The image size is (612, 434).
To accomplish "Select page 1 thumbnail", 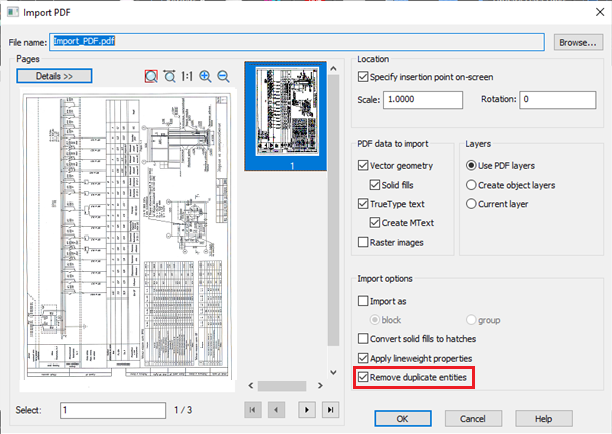I will tap(288, 111).
